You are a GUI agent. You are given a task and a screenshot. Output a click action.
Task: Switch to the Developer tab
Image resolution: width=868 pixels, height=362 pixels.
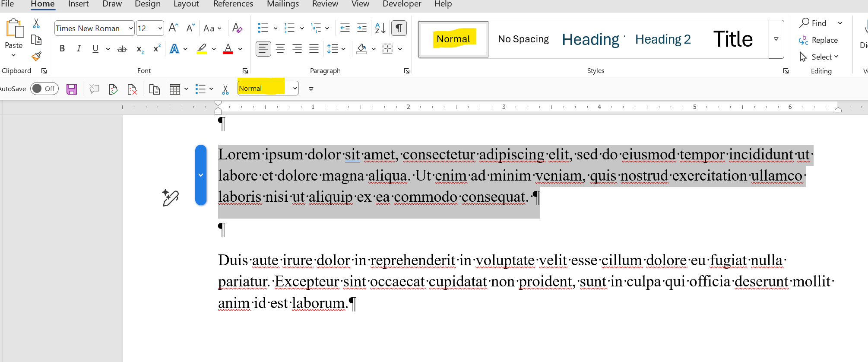(x=402, y=4)
